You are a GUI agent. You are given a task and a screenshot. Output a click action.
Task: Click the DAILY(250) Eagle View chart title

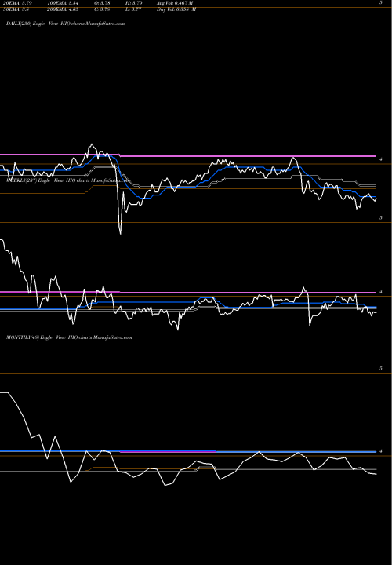tap(66, 24)
